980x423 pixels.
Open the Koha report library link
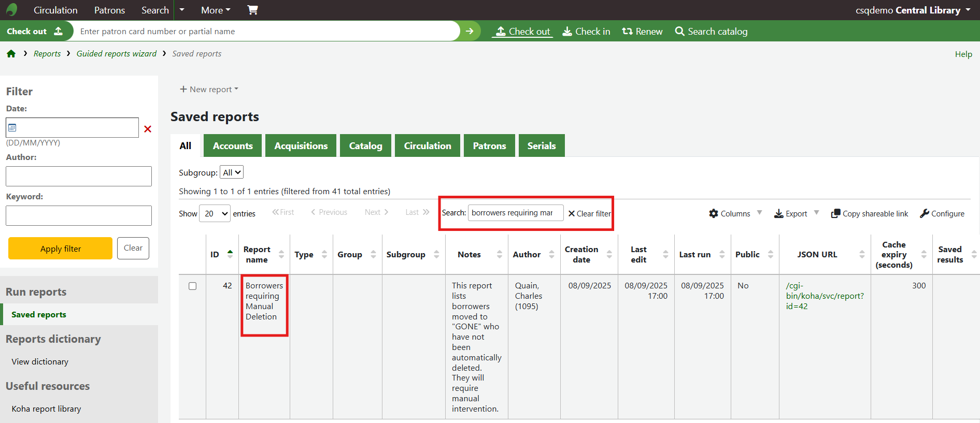[46, 409]
